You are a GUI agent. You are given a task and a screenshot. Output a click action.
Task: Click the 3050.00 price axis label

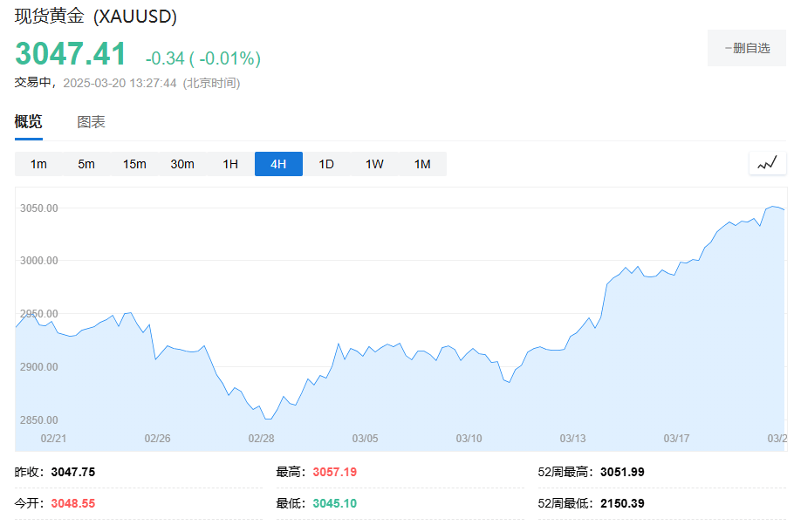[x=39, y=208]
